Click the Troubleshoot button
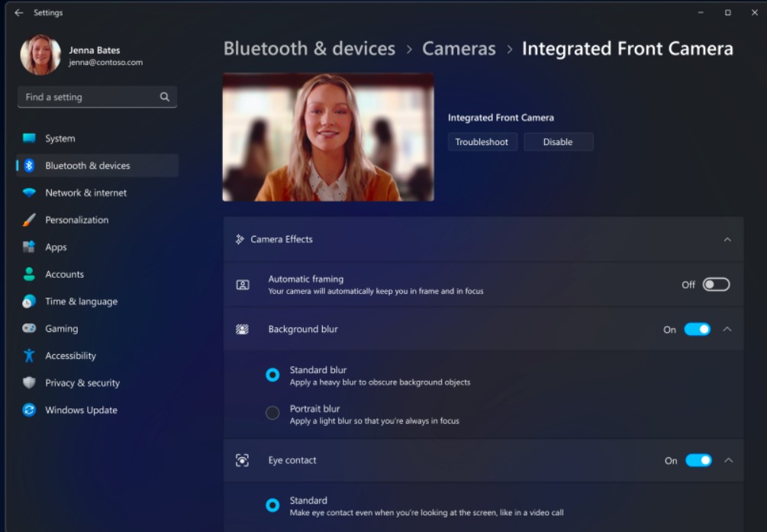767x532 pixels. (x=482, y=142)
